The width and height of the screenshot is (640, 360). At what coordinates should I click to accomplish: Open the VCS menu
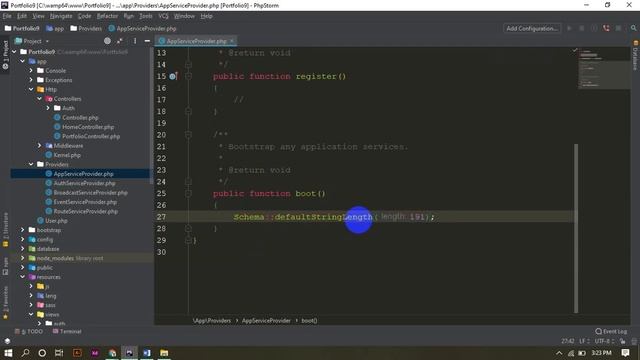pos(163,16)
